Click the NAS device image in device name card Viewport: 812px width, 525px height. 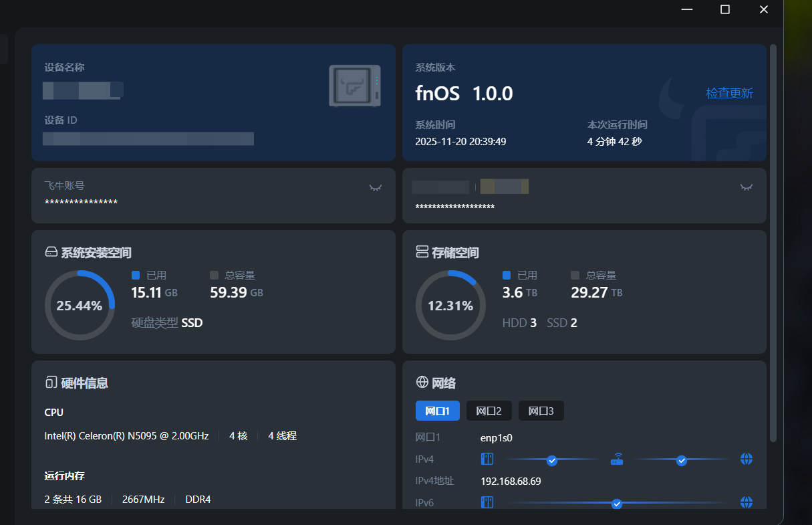(354, 86)
